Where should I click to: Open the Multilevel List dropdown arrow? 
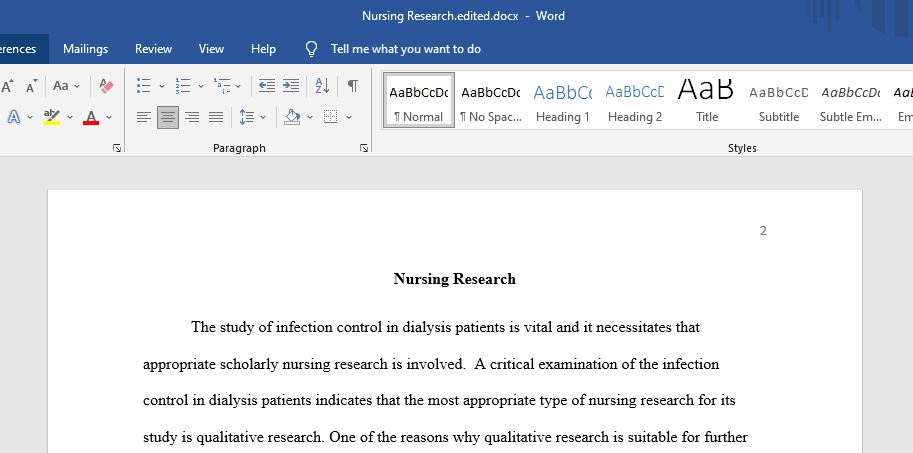tap(238, 86)
